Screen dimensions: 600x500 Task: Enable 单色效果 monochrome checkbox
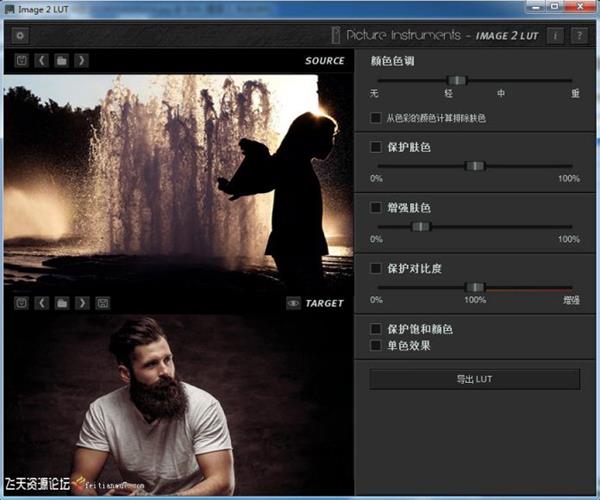[x=376, y=345]
